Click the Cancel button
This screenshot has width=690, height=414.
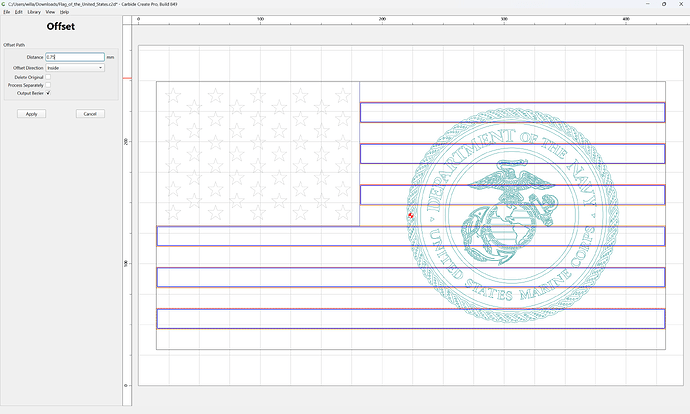[x=90, y=114]
